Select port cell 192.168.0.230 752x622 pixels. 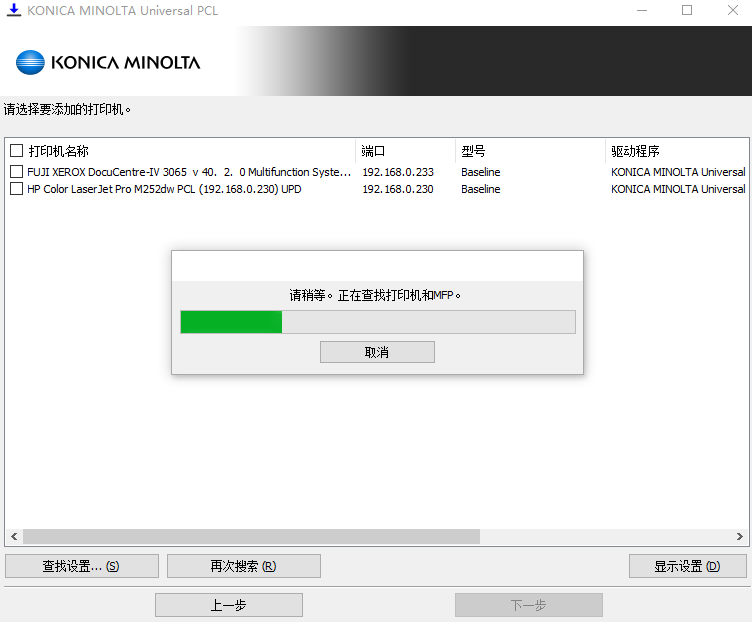tap(398, 189)
